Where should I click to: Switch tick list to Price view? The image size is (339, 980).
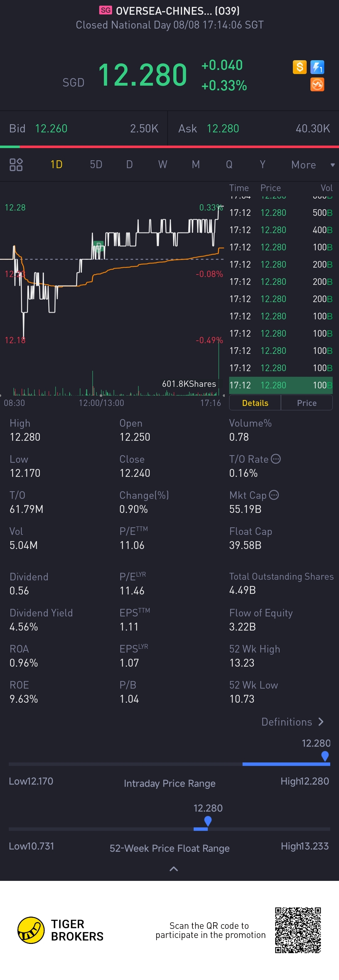coord(307,403)
